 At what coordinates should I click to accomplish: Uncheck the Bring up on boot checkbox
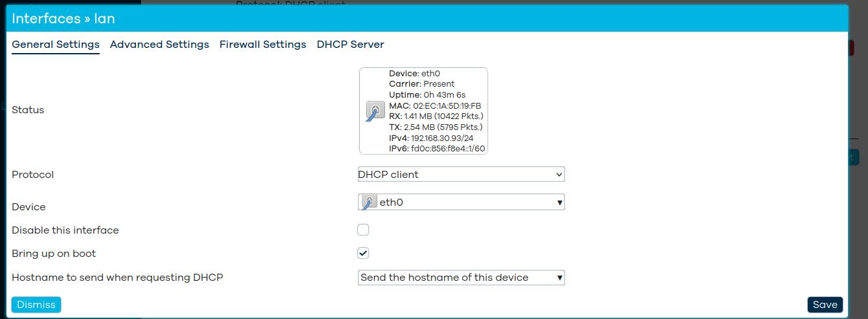tap(363, 253)
